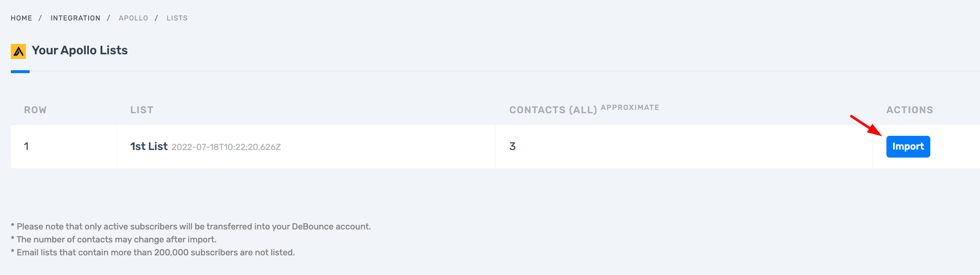Click the 2022-07-18 timestamp of 1st List
This screenshot has height=275, width=980.
point(226,147)
